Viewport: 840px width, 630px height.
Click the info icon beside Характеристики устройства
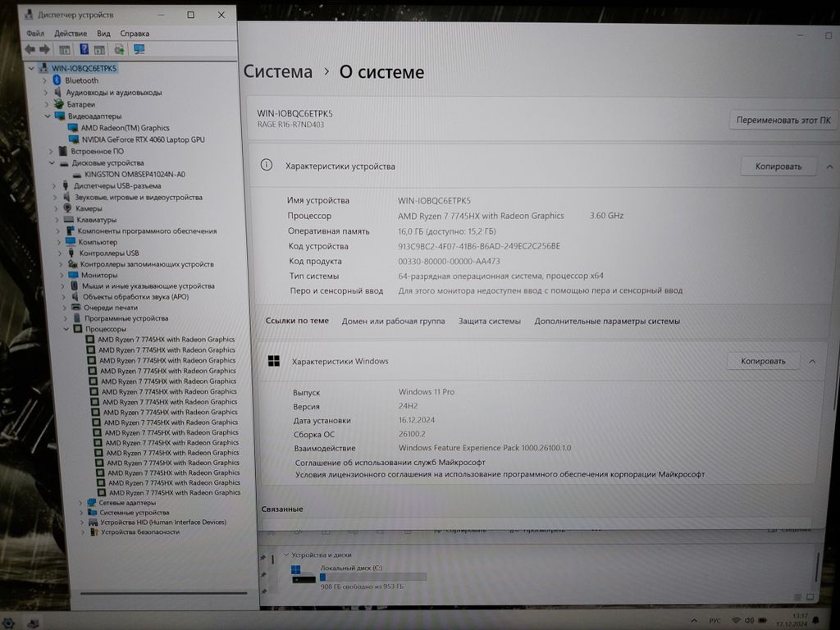266,165
